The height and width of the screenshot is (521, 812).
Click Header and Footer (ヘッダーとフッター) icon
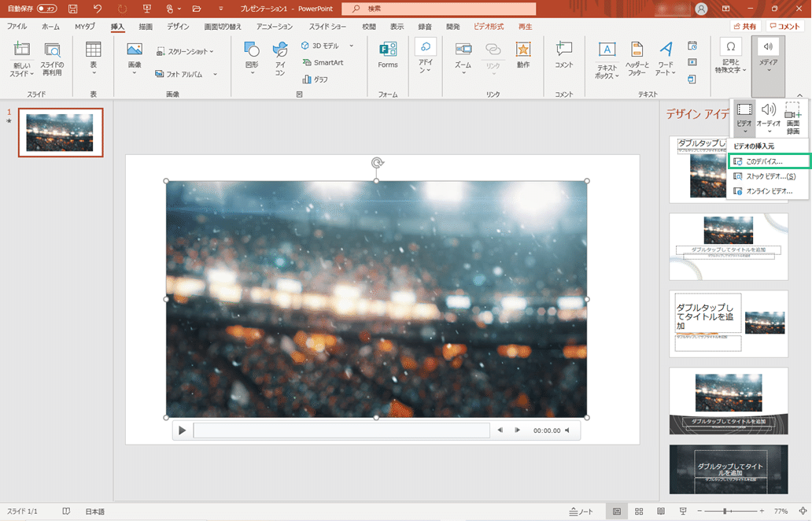click(637, 50)
